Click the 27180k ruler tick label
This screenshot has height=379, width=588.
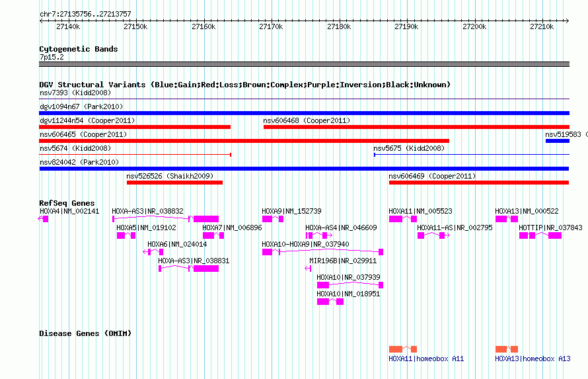(x=339, y=26)
